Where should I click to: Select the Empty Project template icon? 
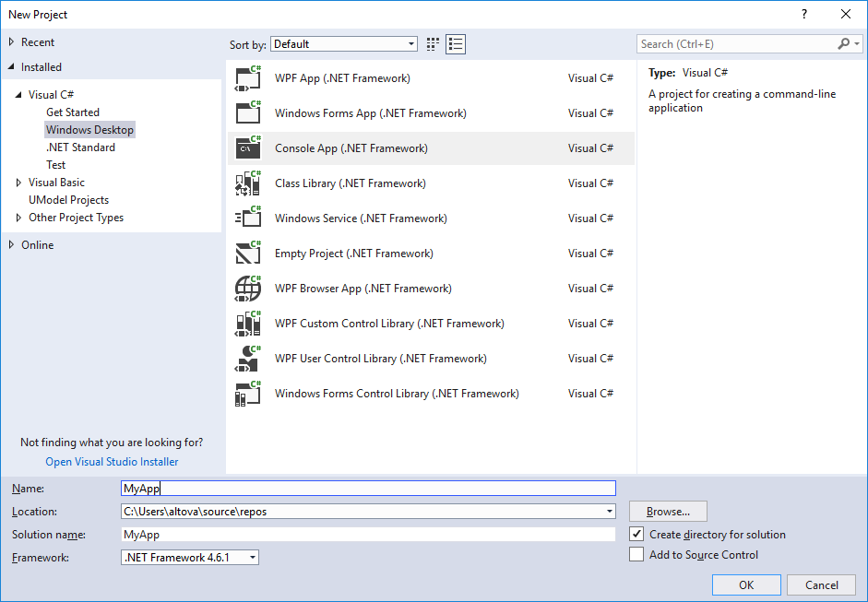248,254
